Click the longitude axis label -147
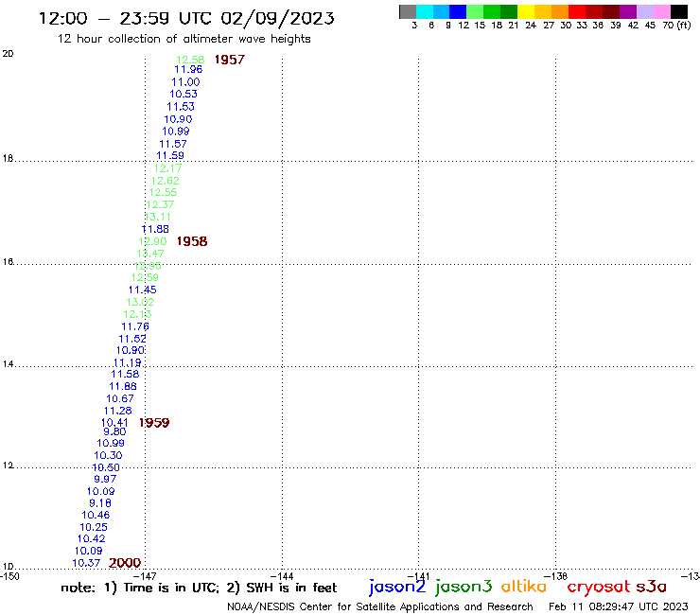 pyautogui.click(x=145, y=576)
